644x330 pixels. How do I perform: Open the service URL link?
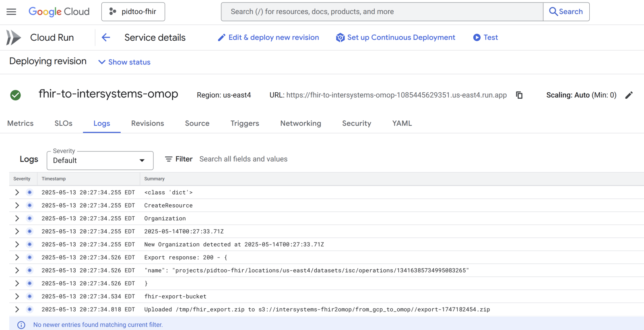pyautogui.click(x=396, y=95)
